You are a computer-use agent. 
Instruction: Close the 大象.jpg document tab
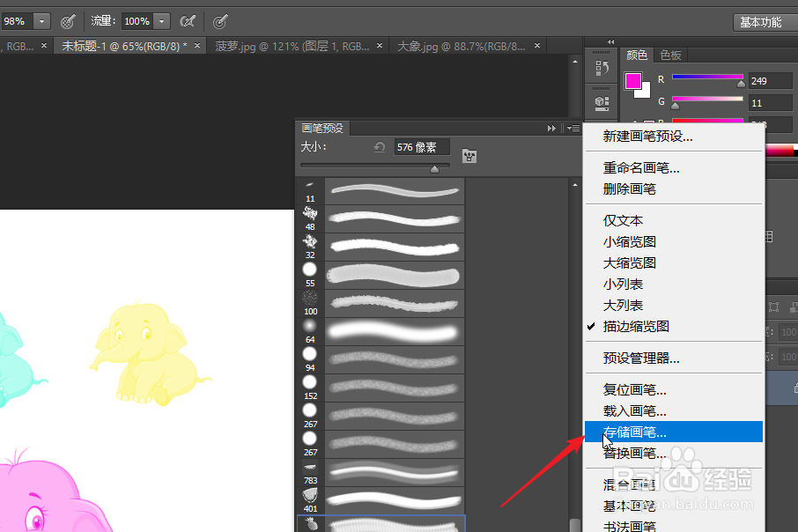coord(537,46)
